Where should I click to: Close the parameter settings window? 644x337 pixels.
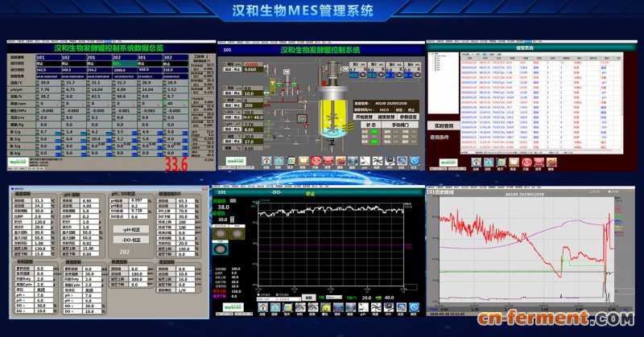205,189
